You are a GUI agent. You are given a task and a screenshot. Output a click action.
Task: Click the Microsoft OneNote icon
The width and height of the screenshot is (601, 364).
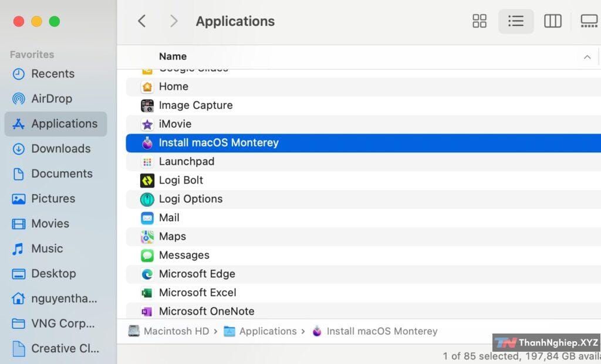click(x=147, y=312)
